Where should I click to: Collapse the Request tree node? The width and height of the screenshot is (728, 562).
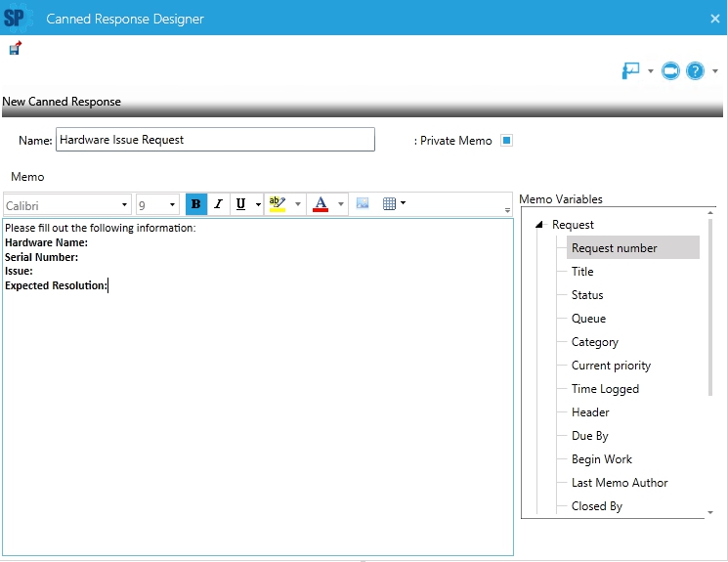click(x=539, y=225)
